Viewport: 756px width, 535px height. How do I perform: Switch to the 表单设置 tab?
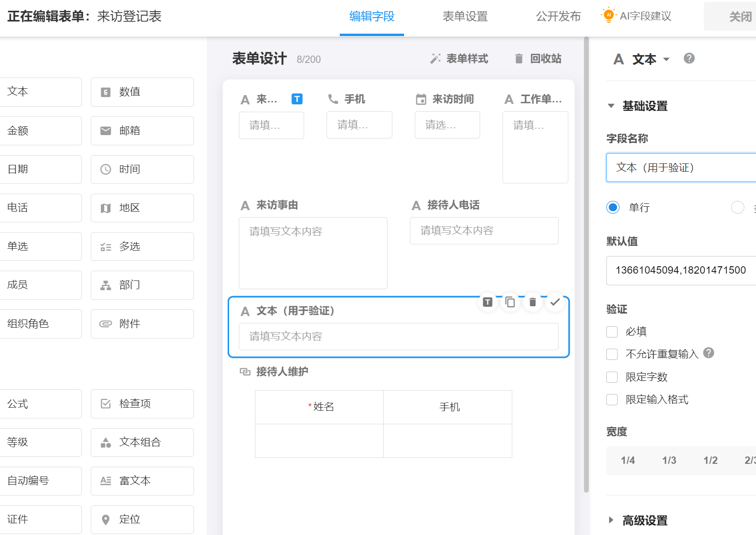(x=465, y=17)
